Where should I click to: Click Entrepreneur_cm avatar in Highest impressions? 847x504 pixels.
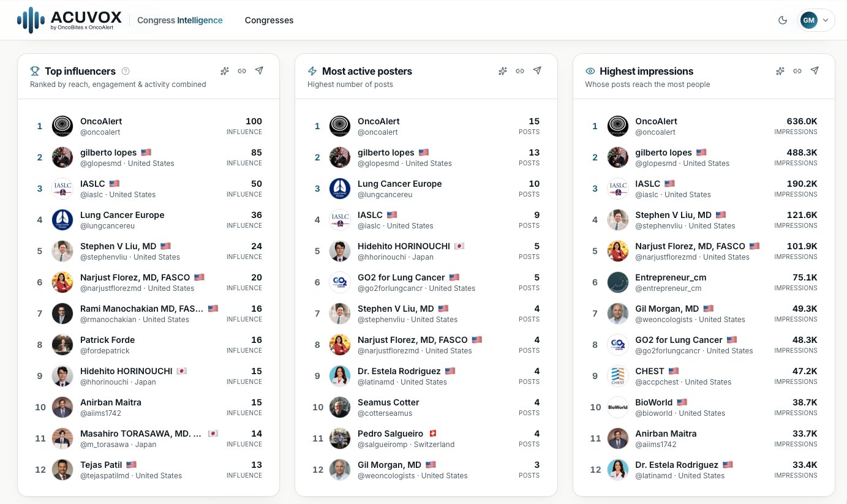click(618, 282)
